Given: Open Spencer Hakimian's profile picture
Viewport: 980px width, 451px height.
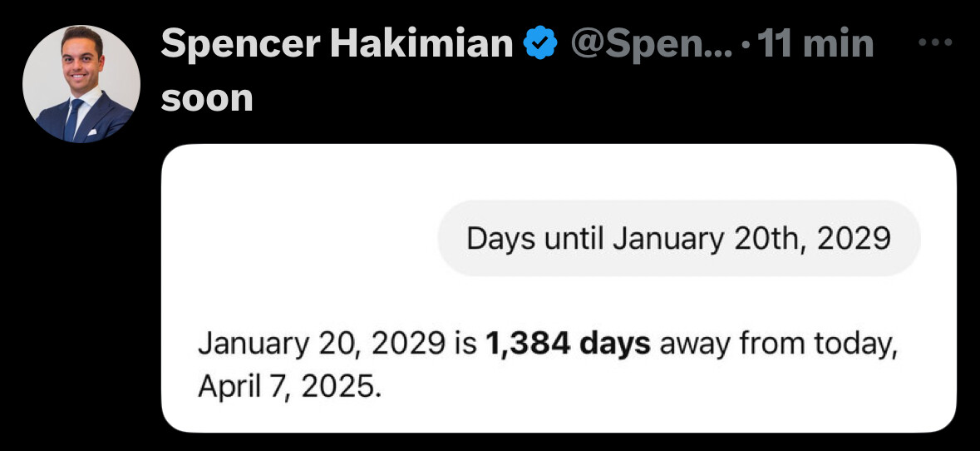Looking at the screenshot, I should (81, 84).
